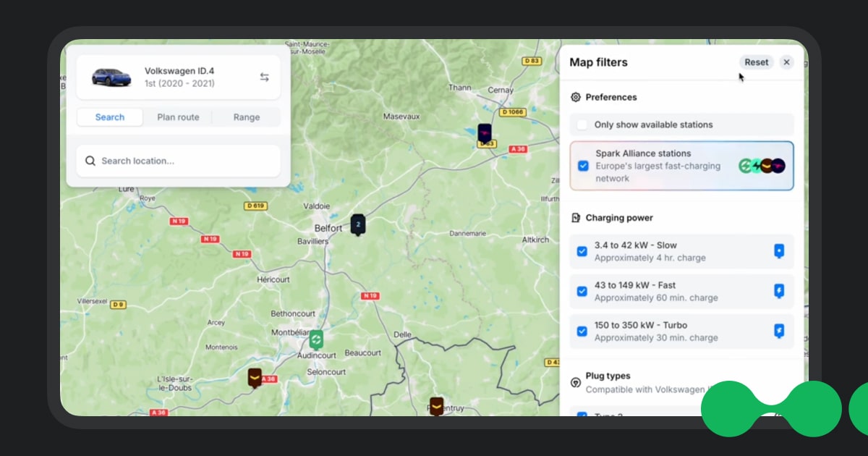Image resolution: width=868 pixels, height=456 pixels.
Task: Uncheck the Spark Alliance stations checkbox
Action: tap(583, 166)
